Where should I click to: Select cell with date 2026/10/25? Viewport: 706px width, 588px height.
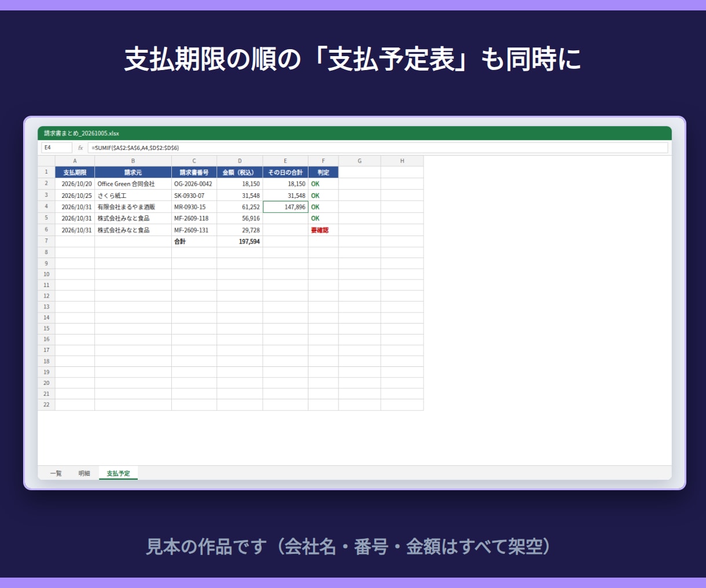tap(75, 196)
